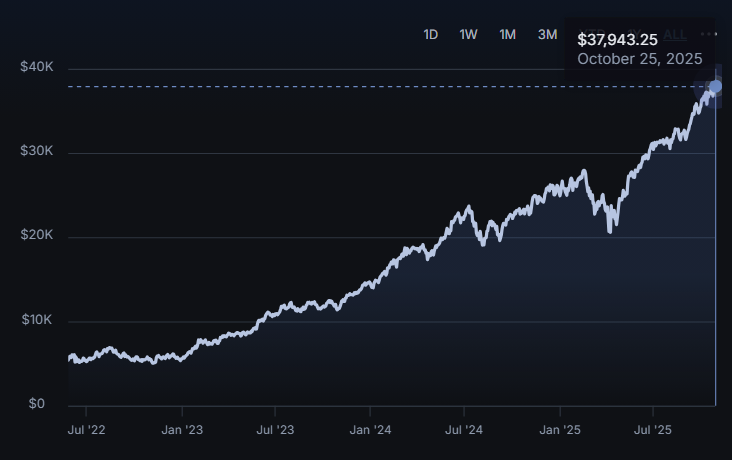Choose the 1M time range
Image resolution: width=732 pixels, height=460 pixels.
[507, 35]
